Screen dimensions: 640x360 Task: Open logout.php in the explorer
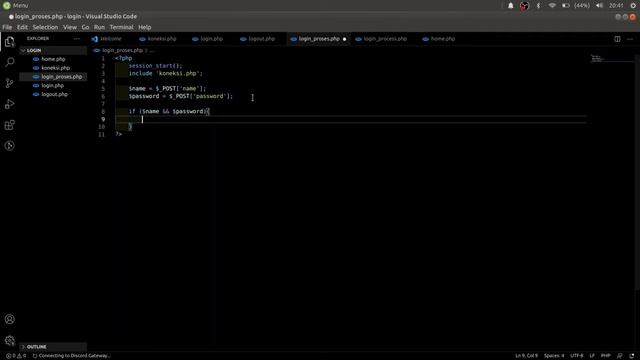[54, 94]
